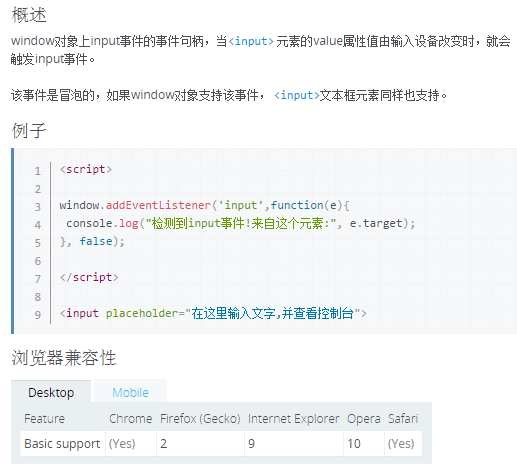
Task: Select the 浏览器兼容性 heading
Action: pyautogui.click(x=64, y=358)
